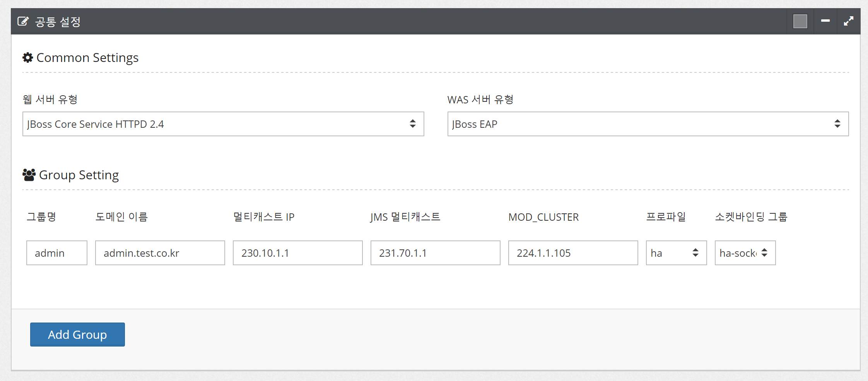
Task: Open the 웹 서버 유형 dropdown
Action: [223, 124]
